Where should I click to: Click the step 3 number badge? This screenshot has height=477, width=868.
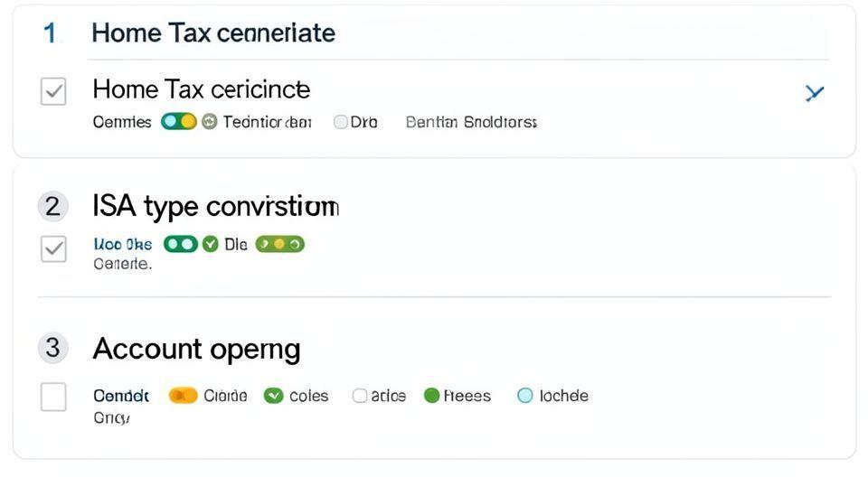(x=52, y=348)
